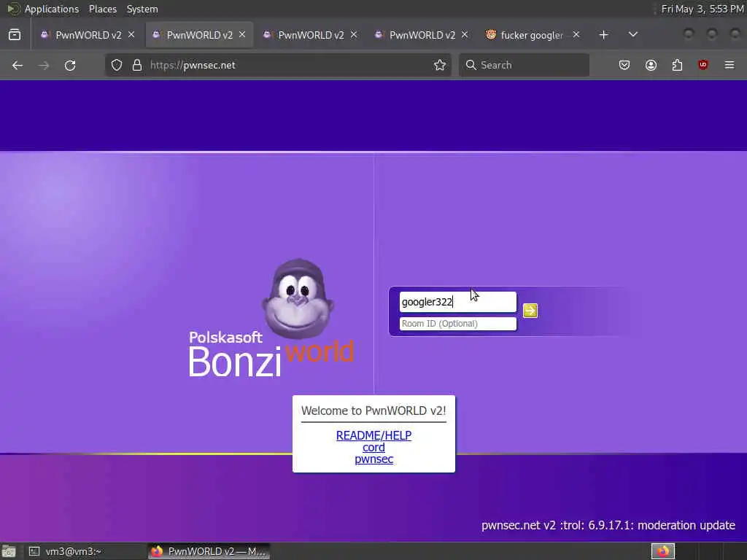The width and height of the screenshot is (747, 560).
Task: Open the Pocket save icon
Action: (x=624, y=65)
